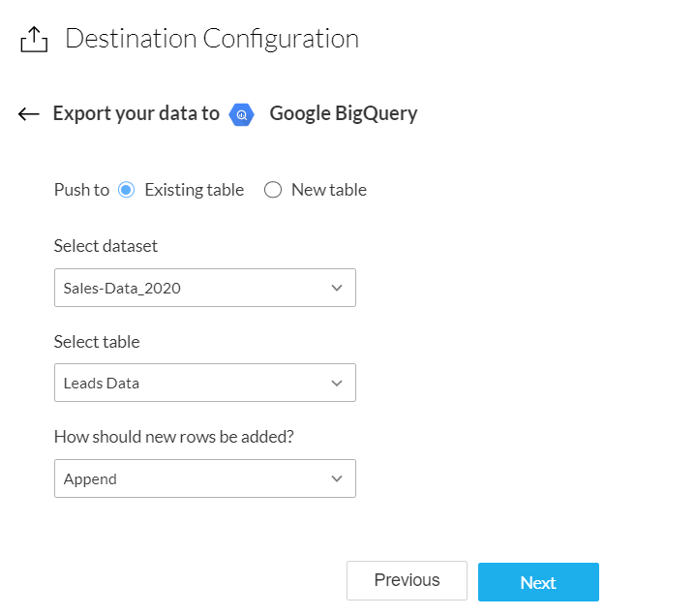Click the chevron arrow in the Leads Data field

[337, 383]
